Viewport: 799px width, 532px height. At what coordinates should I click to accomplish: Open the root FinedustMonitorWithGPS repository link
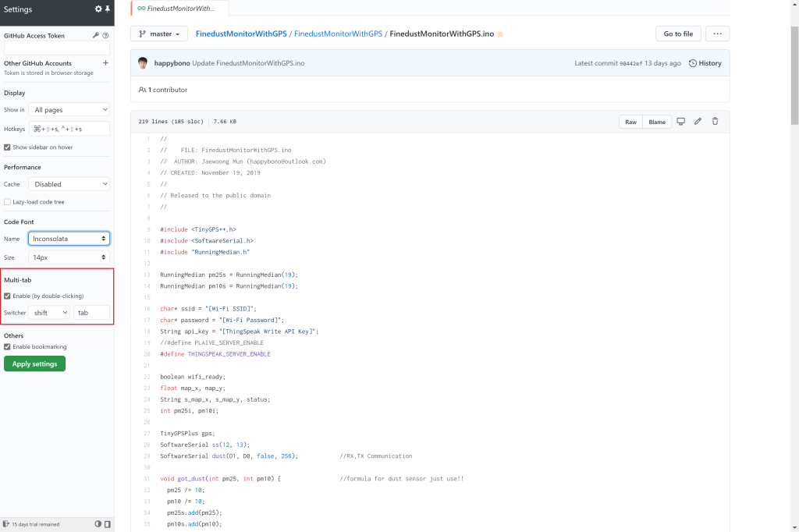[241, 34]
